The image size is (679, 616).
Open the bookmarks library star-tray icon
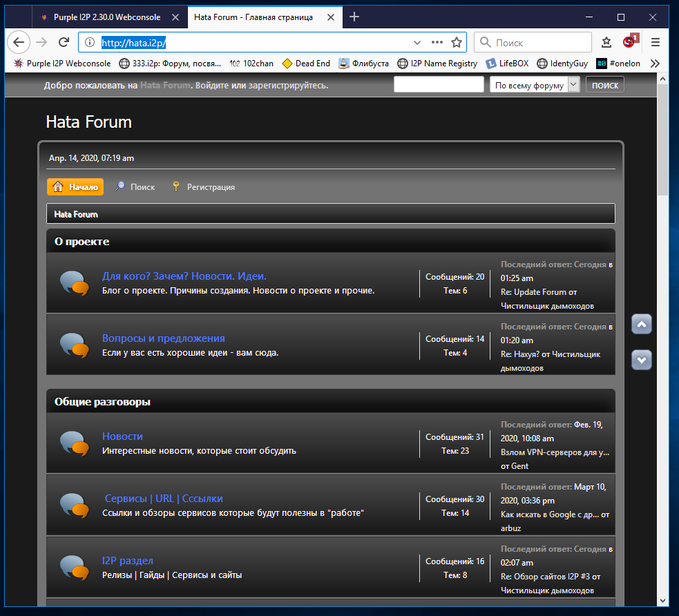(606, 42)
